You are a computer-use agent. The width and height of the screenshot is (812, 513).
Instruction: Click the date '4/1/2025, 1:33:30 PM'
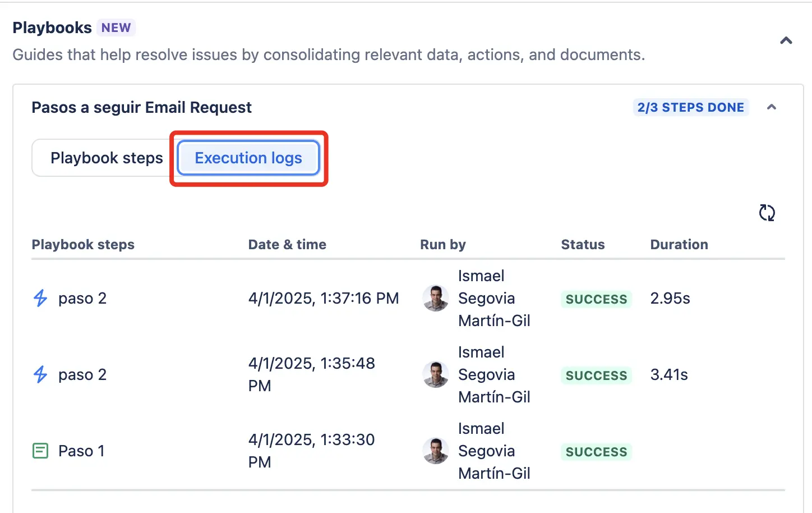pyautogui.click(x=312, y=451)
